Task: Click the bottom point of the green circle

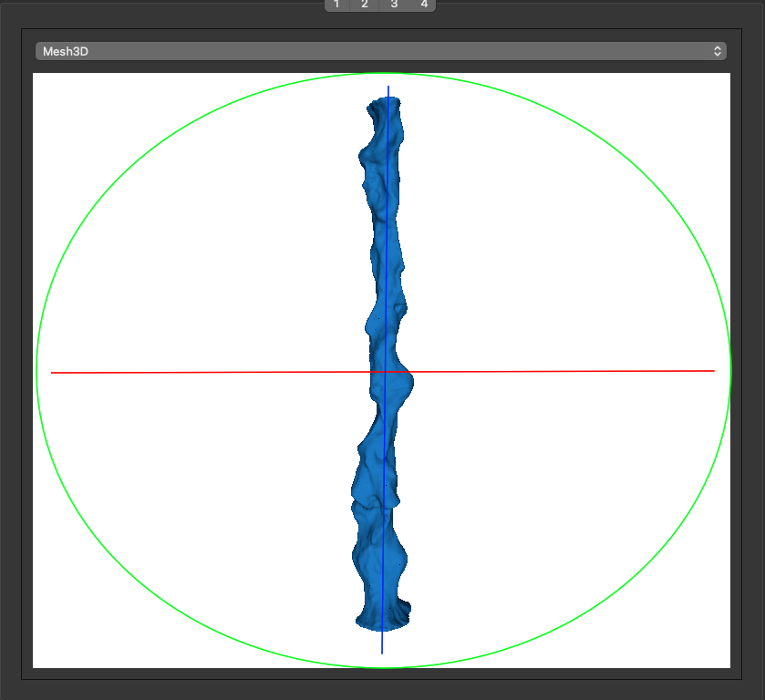Action: click(383, 667)
